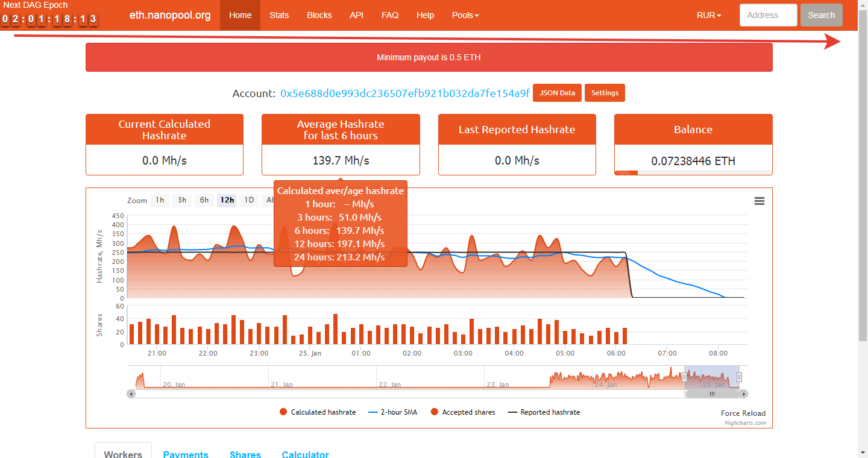
Task: Click the navigator horizontal scrollbar thumb
Action: click(x=712, y=394)
